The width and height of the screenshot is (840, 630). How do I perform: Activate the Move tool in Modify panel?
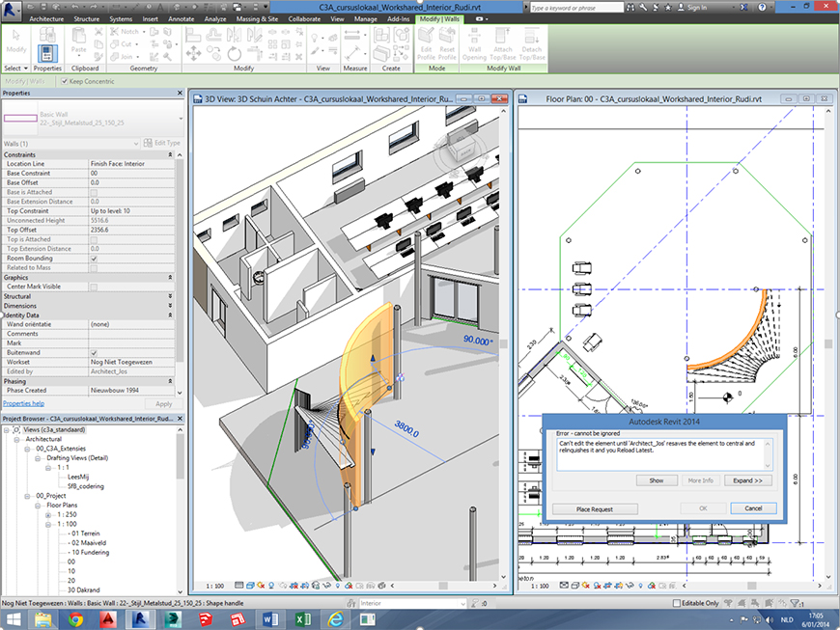point(193,53)
